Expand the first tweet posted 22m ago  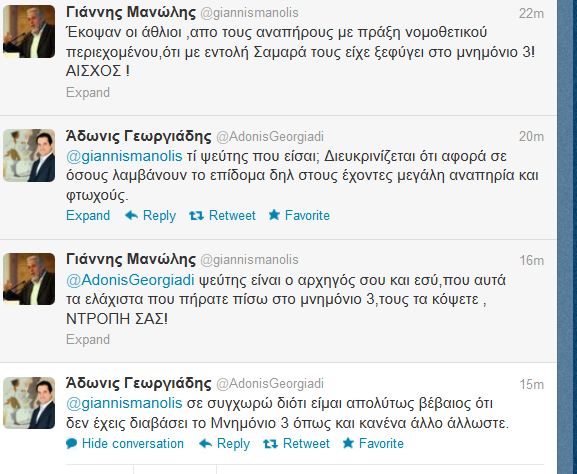pyautogui.click(x=88, y=92)
